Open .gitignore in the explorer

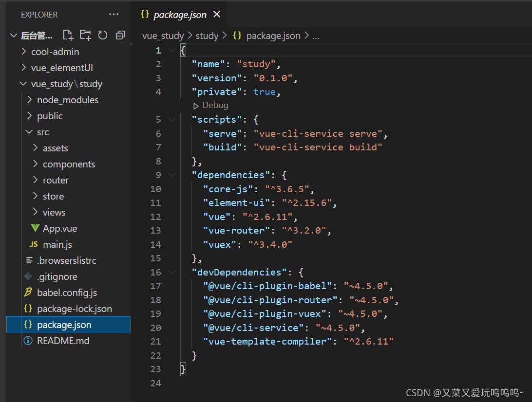(57, 276)
